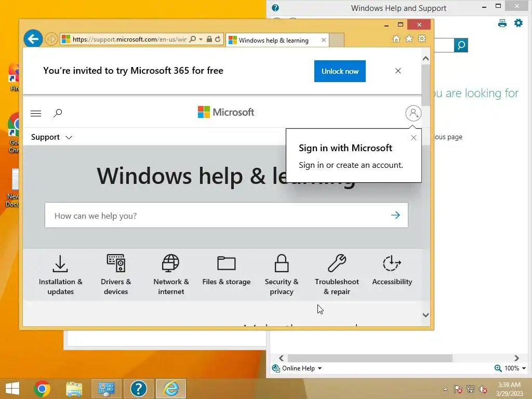Click the muted volume speaker icon

[483, 389]
